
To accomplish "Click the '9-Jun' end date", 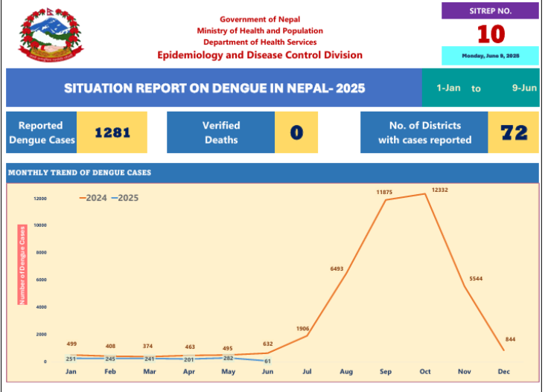I will pyautogui.click(x=524, y=88).
